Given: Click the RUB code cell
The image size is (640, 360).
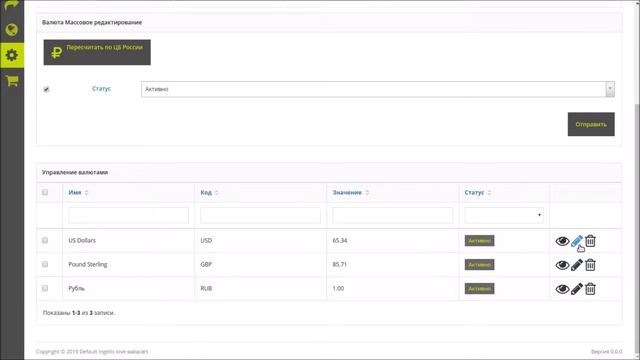Looking at the screenshot, I should tap(206, 288).
